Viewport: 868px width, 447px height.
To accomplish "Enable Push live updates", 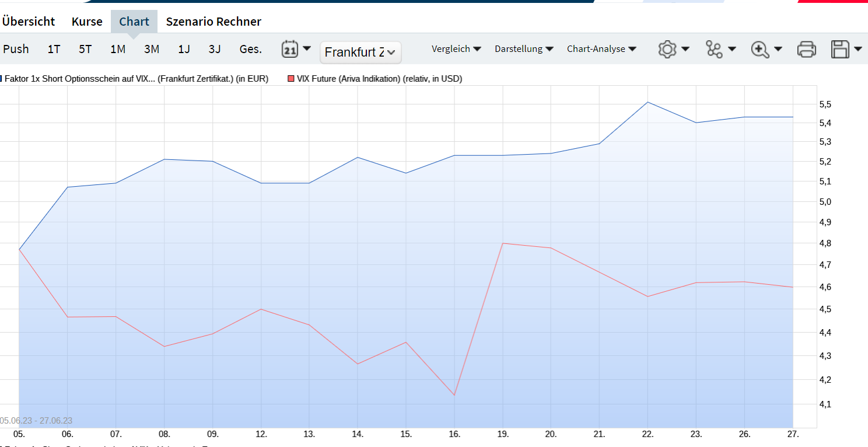I will (x=16, y=49).
